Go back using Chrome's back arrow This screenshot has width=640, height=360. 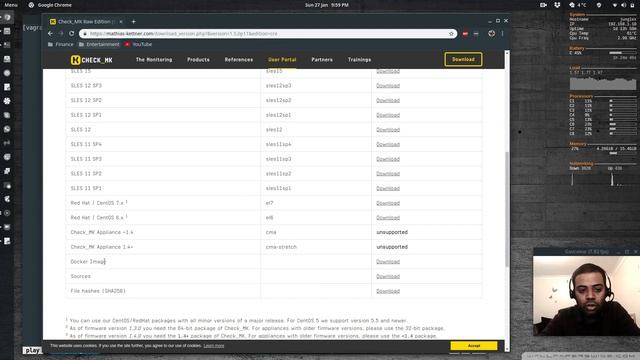point(50,33)
